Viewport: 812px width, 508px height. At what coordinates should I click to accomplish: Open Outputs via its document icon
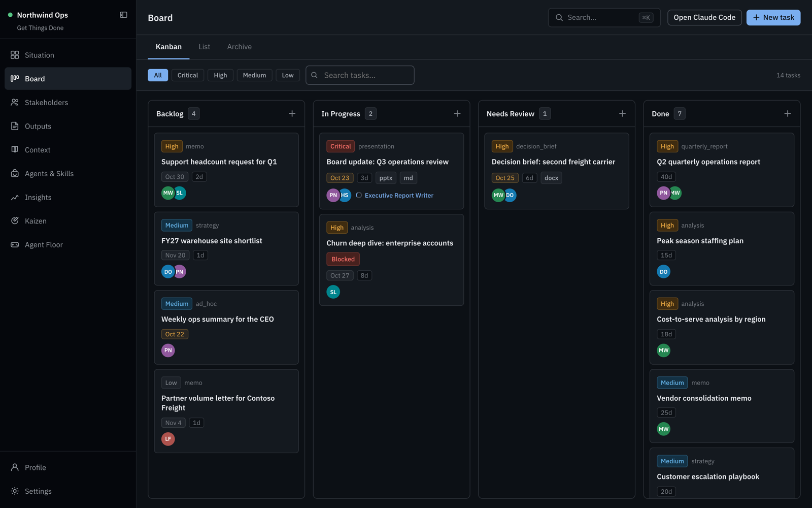point(15,126)
